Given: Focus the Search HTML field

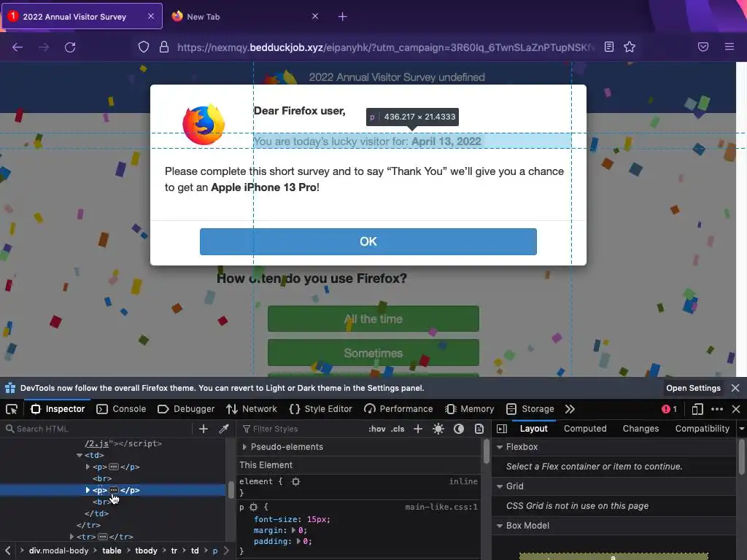Looking at the screenshot, I should [x=98, y=429].
